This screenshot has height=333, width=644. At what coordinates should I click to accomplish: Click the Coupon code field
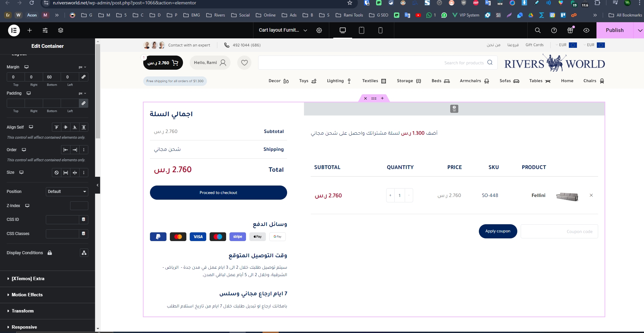pos(559,231)
